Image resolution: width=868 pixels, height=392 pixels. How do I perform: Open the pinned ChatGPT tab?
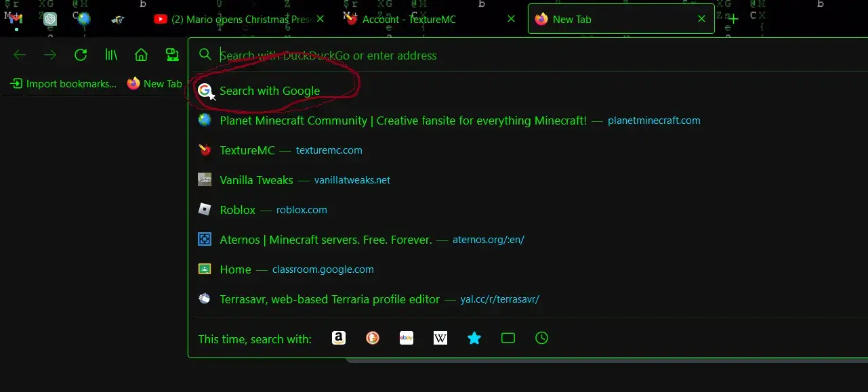point(50,19)
